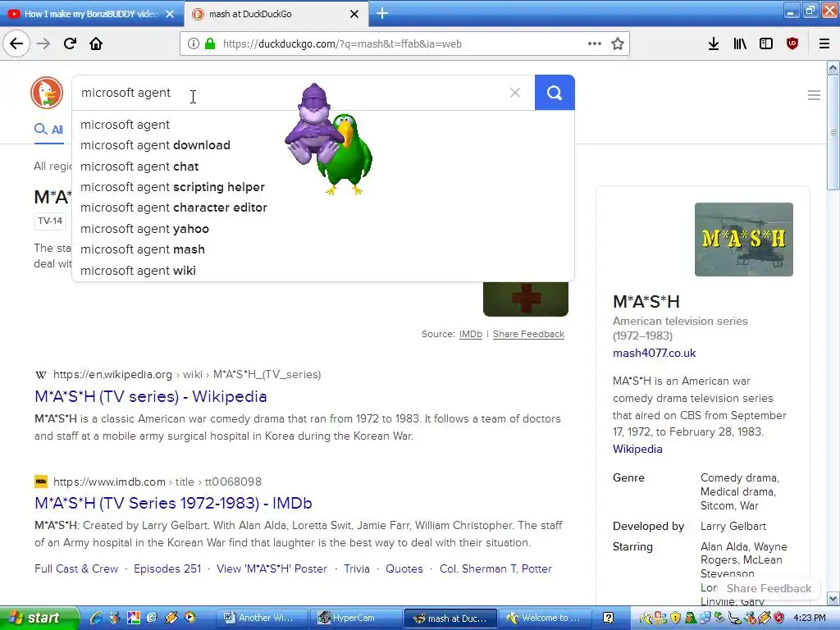The width and height of the screenshot is (840, 630).
Task: Click the DuckDuckGo logo
Action: point(47,93)
